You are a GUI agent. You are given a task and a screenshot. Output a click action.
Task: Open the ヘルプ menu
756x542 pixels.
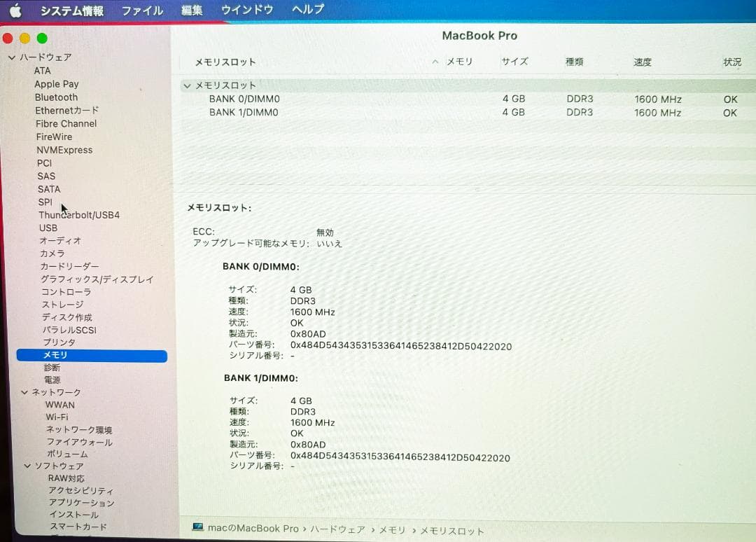[x=308, y=11]
